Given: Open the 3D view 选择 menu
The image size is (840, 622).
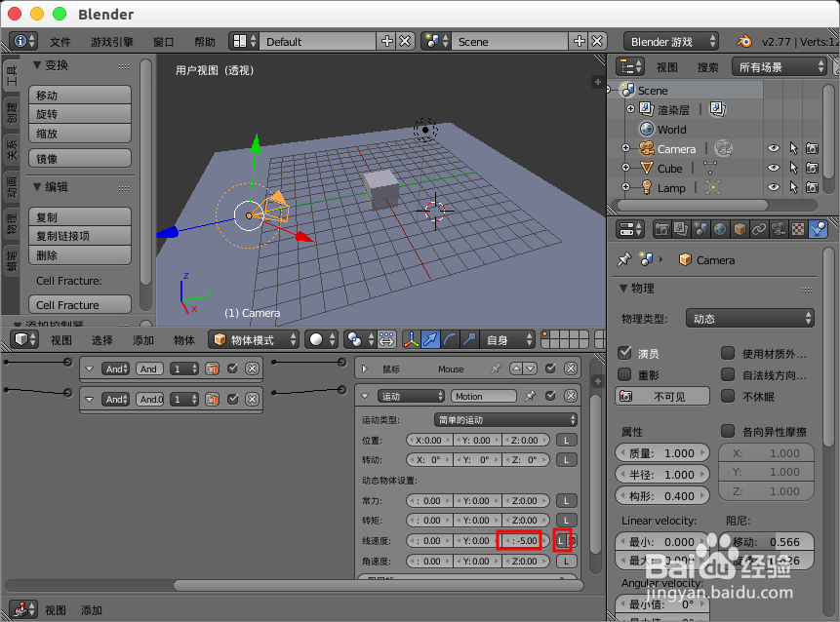Looking at the screenshot, I should (101, 340).
